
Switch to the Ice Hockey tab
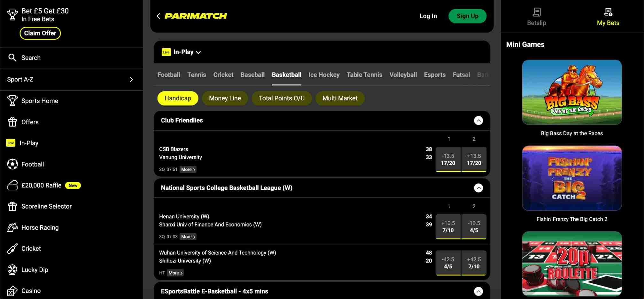pyautogui.click(x=324, y=74)
